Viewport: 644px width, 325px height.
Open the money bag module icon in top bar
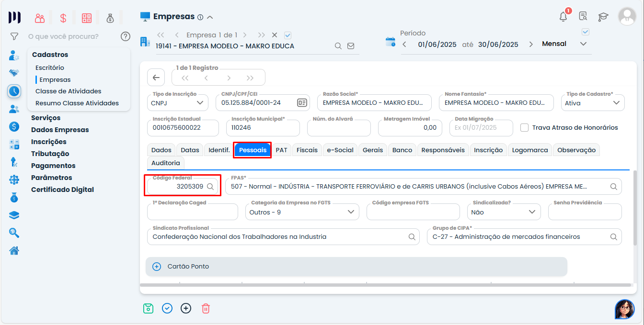point(110,18)
